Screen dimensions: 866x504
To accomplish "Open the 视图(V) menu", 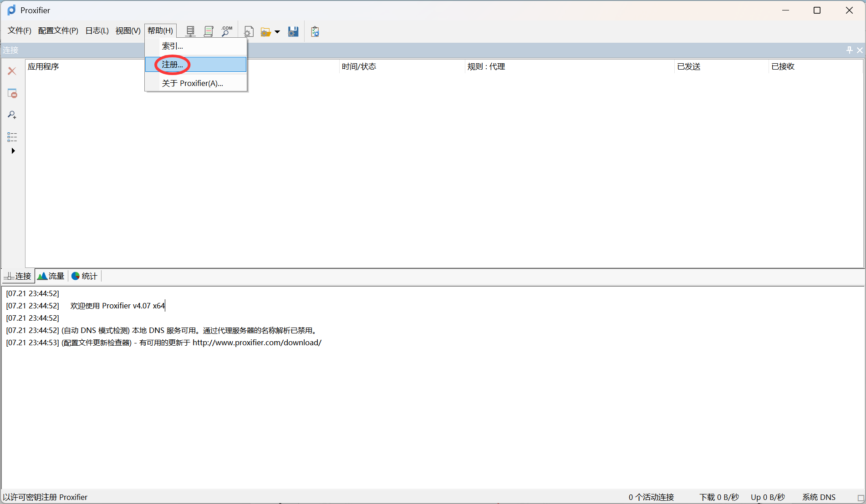I will click(128, 30).
